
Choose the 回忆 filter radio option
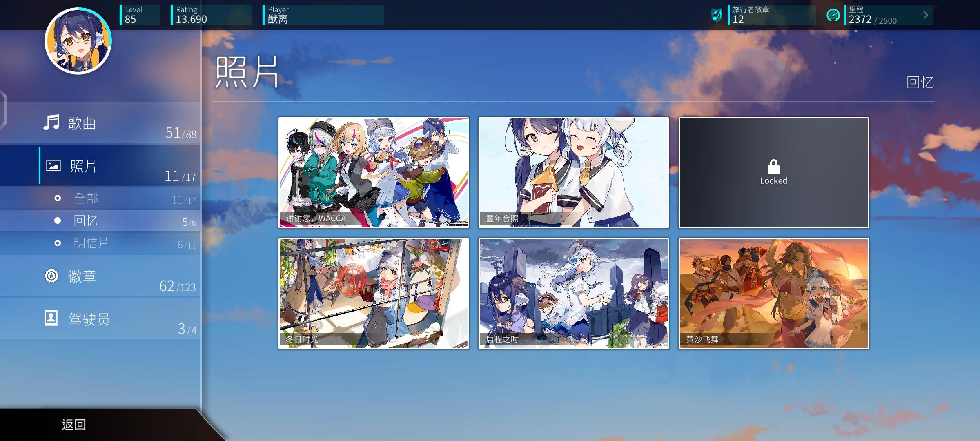58,220
